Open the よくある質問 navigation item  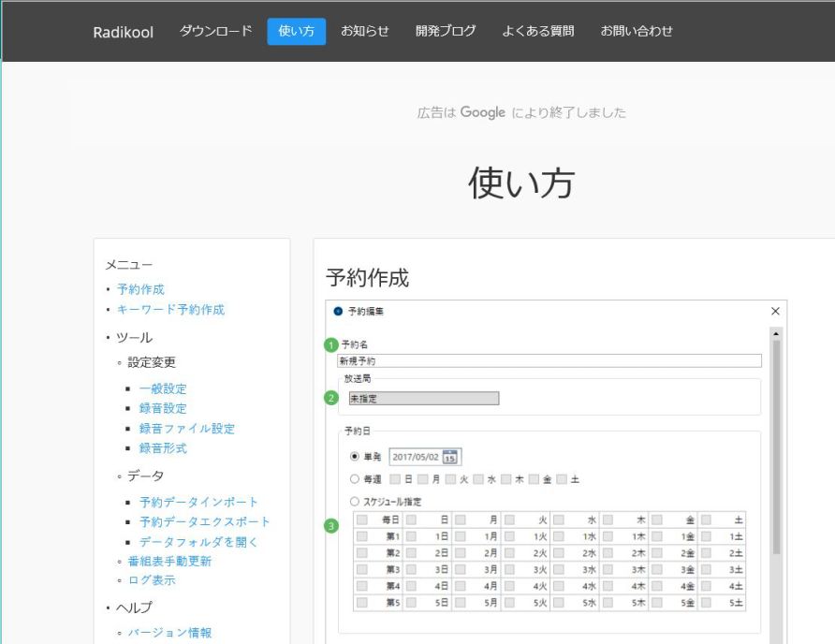[x=538, y=31]
